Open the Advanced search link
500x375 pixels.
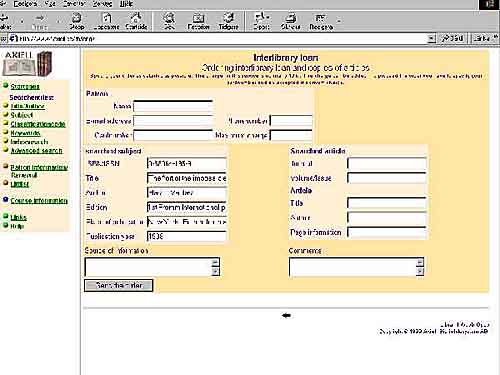(x=36, y=151)
